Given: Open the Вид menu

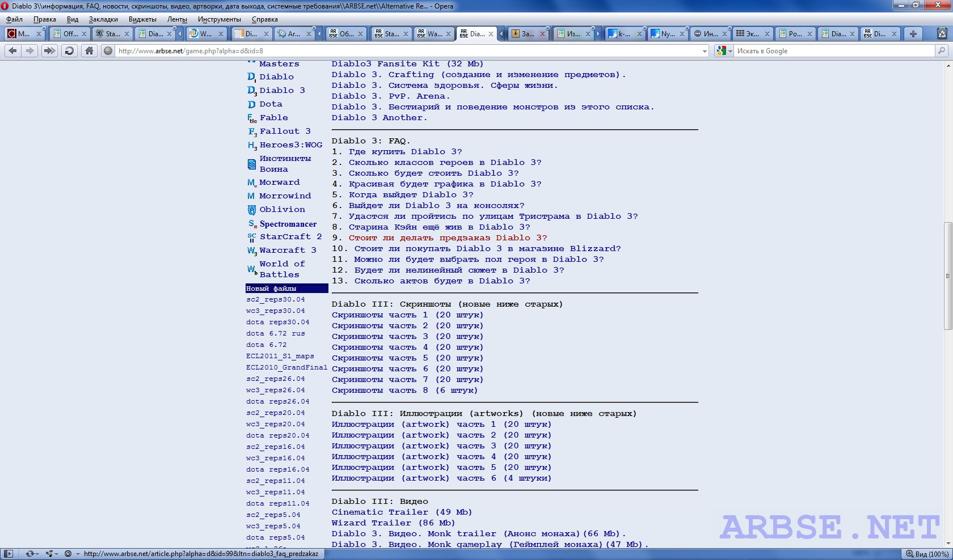Looking at the screenshot, I should point(73,19).
